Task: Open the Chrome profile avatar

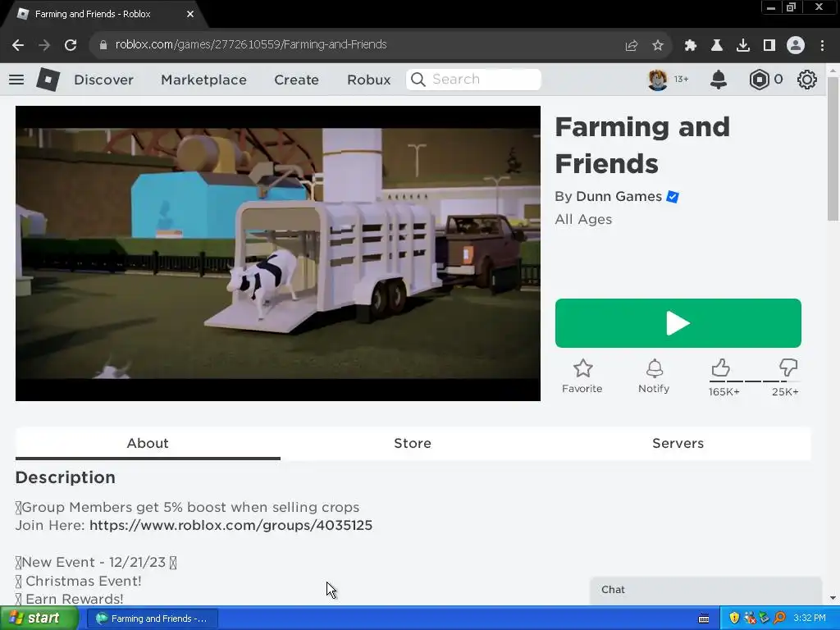Action: 796,45
